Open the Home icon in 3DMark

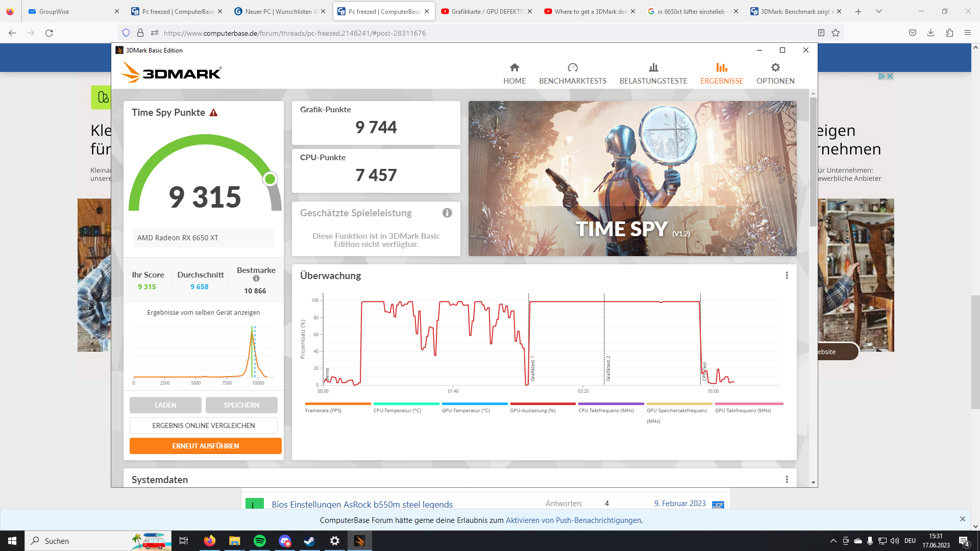[514, 68]
